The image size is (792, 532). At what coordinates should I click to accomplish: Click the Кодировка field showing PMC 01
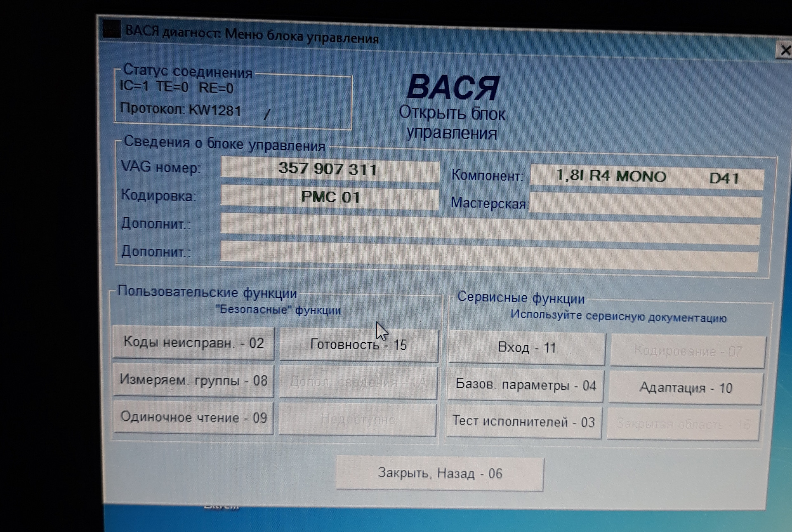330,197
